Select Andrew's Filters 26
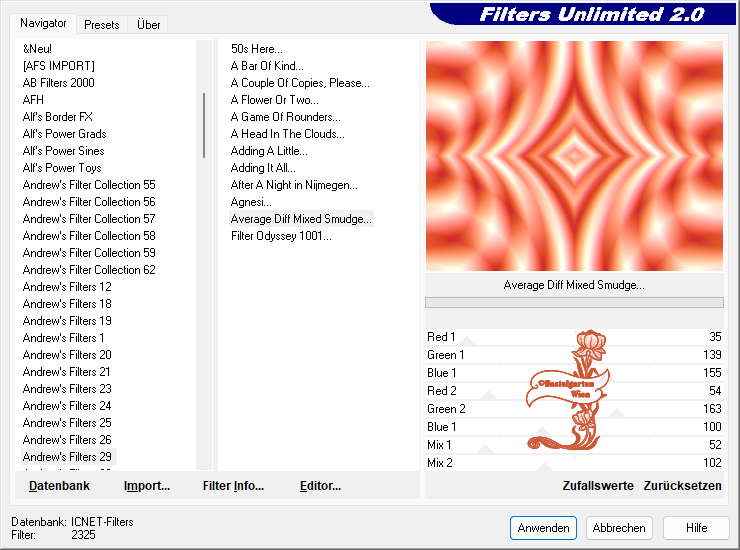This screenshot has width=740, height=550. point(67,440)
